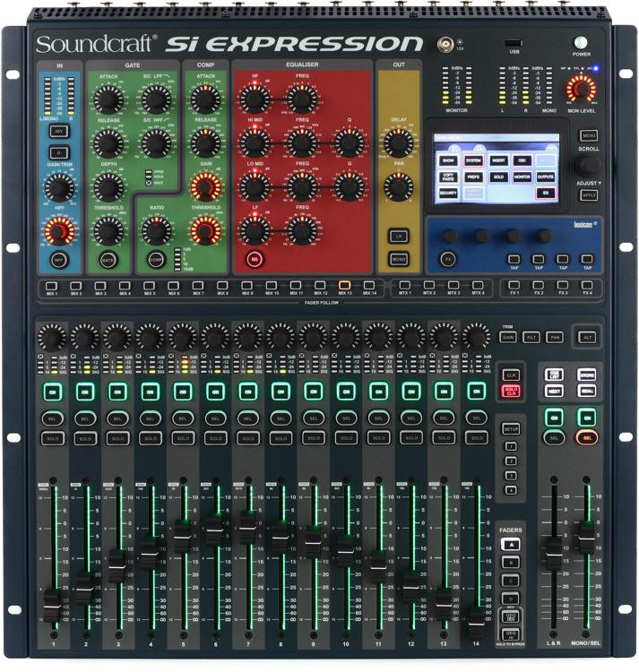Tap COPY PASTE on the touchscreen

tap(448, 177)
